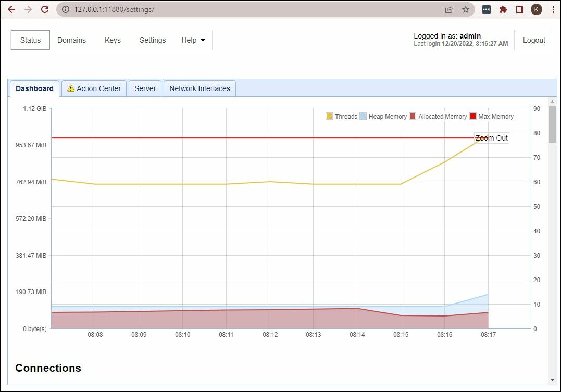Screen dimensions: 561x392
Task: Click the 190.73 MiB axis label
Action: 31,292
